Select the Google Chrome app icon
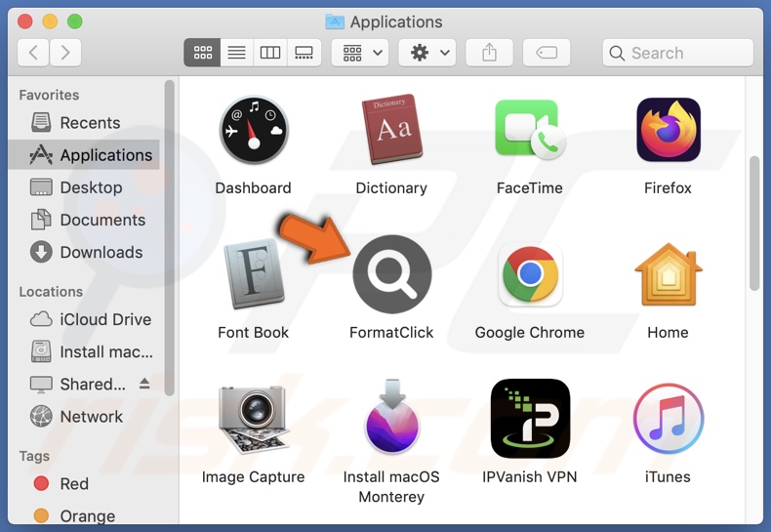This screenshot has width=771, height=532. 530,274
